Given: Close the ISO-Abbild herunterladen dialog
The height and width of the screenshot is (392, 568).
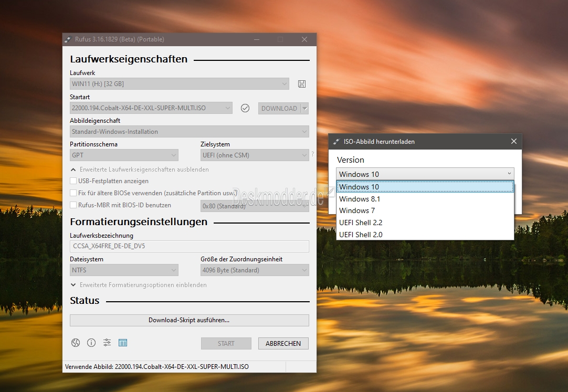Looking at the screenshot, I should pos(513,142).
